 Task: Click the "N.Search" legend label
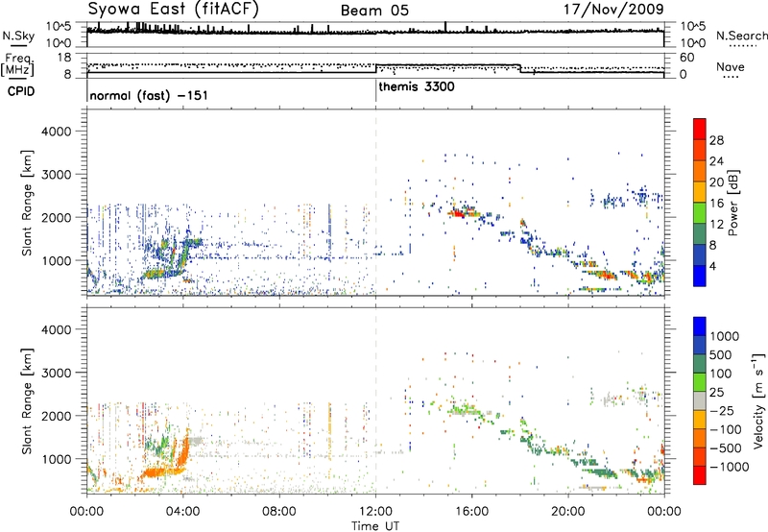coord(741,36)
